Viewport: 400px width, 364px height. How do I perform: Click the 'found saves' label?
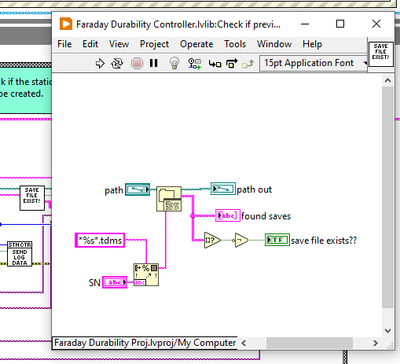click(x=266, y=216)
